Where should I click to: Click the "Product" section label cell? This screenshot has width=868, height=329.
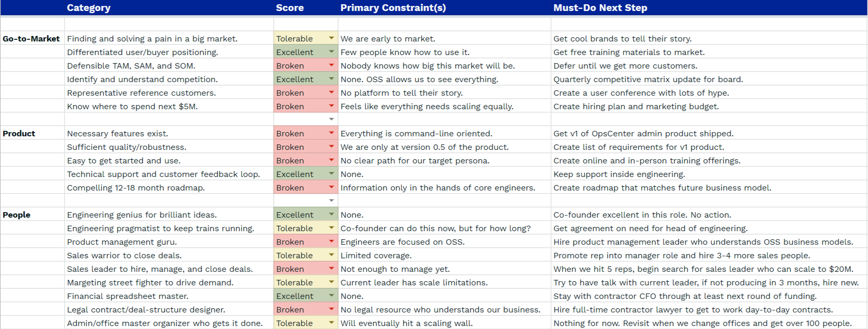tap(19, 133)
